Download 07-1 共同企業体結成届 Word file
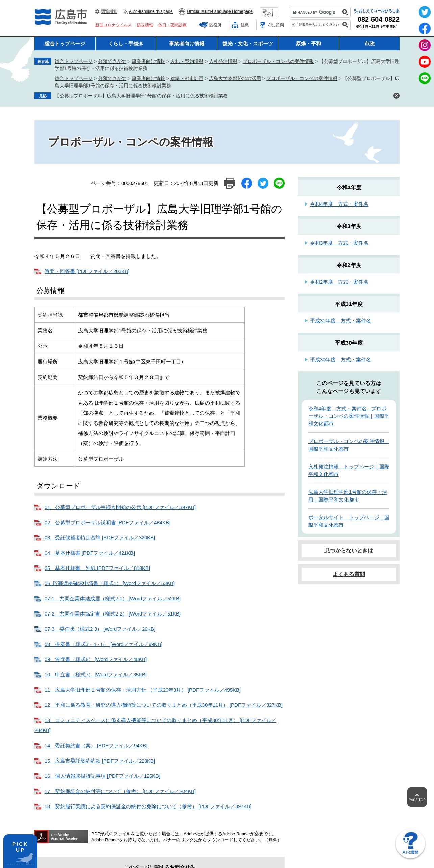The width and height of the screenshot is (434, 868). point(113,599)
